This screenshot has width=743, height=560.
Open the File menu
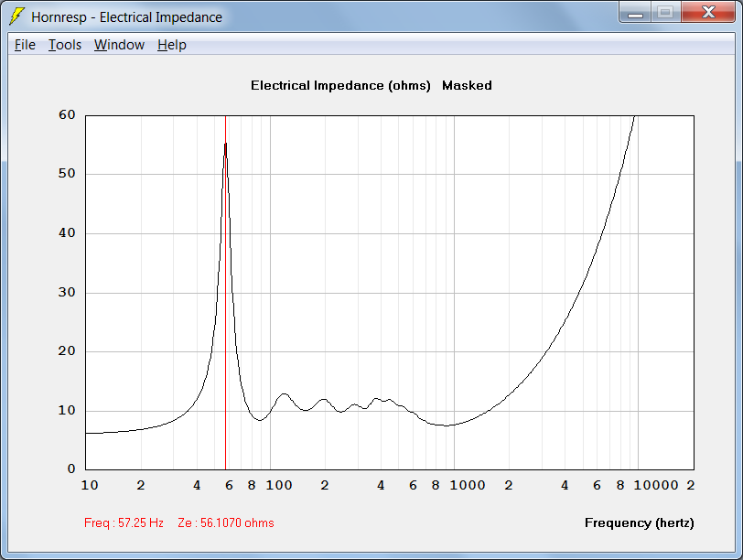[x=25, y=45]
